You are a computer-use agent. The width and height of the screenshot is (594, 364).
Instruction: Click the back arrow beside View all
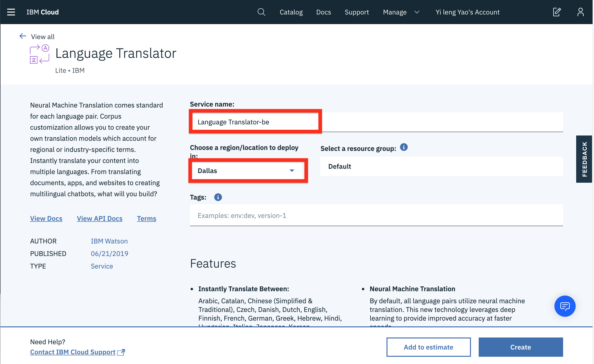(23, 36)
